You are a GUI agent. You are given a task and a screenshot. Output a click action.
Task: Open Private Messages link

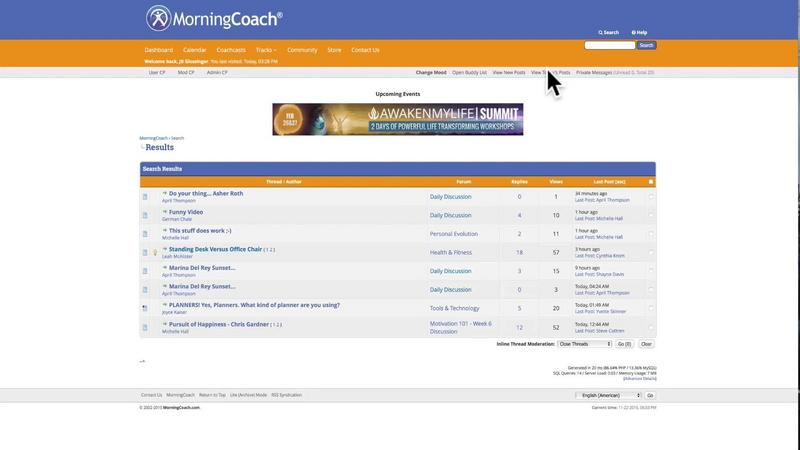pos(594,72)
